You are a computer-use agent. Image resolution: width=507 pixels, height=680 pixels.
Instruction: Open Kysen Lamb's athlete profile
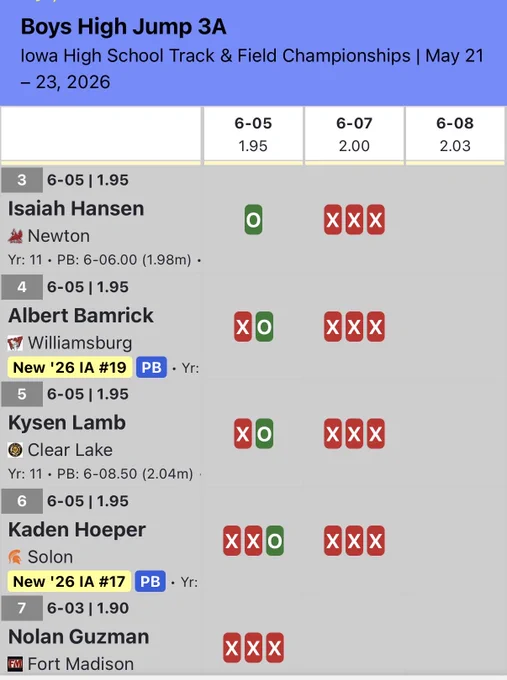pyautogui.click(x=67, y=422)
